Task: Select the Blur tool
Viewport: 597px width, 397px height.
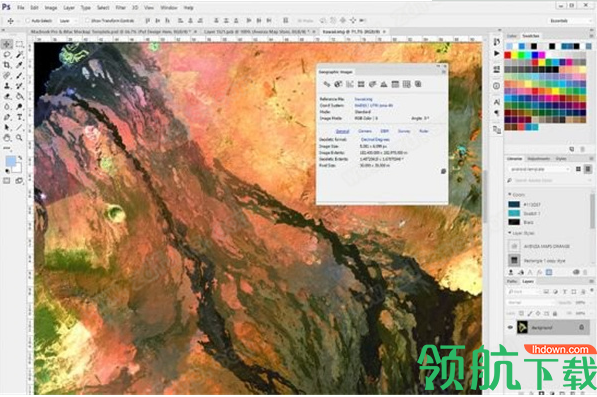Action: 7,107
